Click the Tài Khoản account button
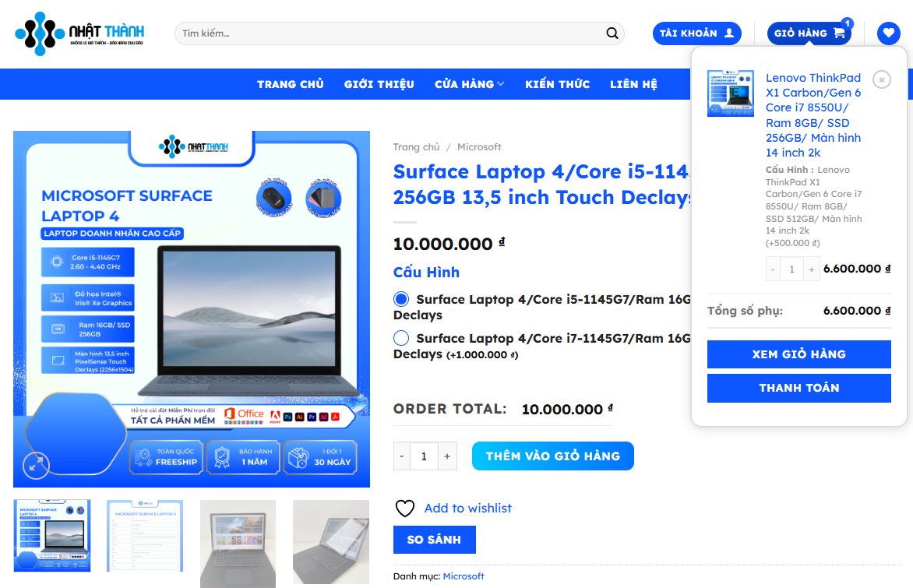The width and height of the screenshot is (913, 588). [697, 33]
